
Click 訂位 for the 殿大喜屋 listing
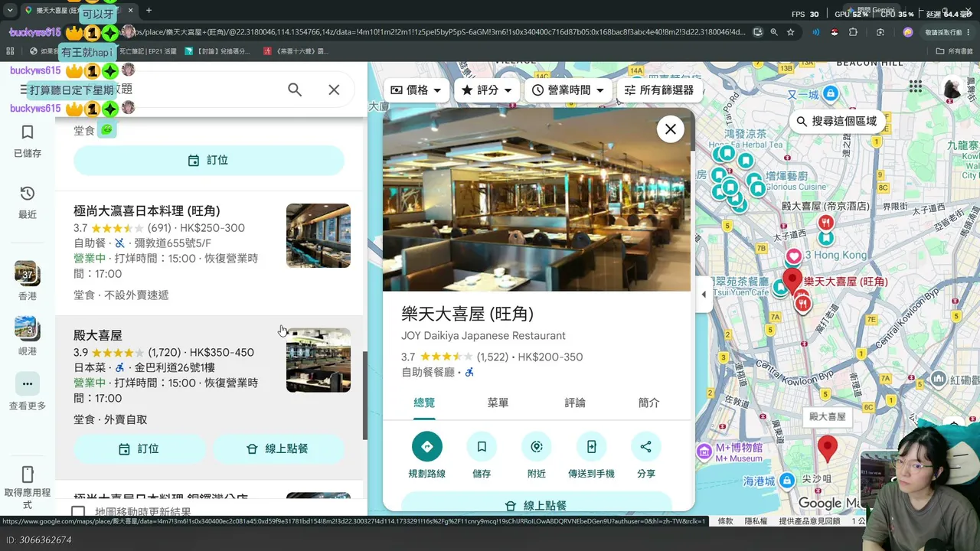[139, 449]
